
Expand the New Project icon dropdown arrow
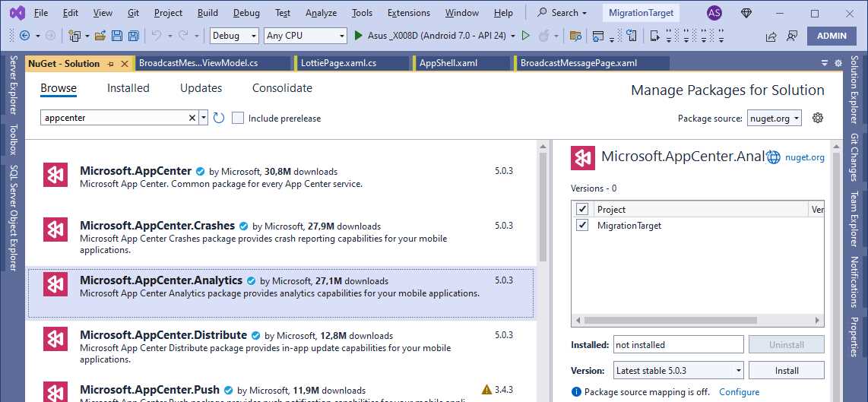coord(87,36)
